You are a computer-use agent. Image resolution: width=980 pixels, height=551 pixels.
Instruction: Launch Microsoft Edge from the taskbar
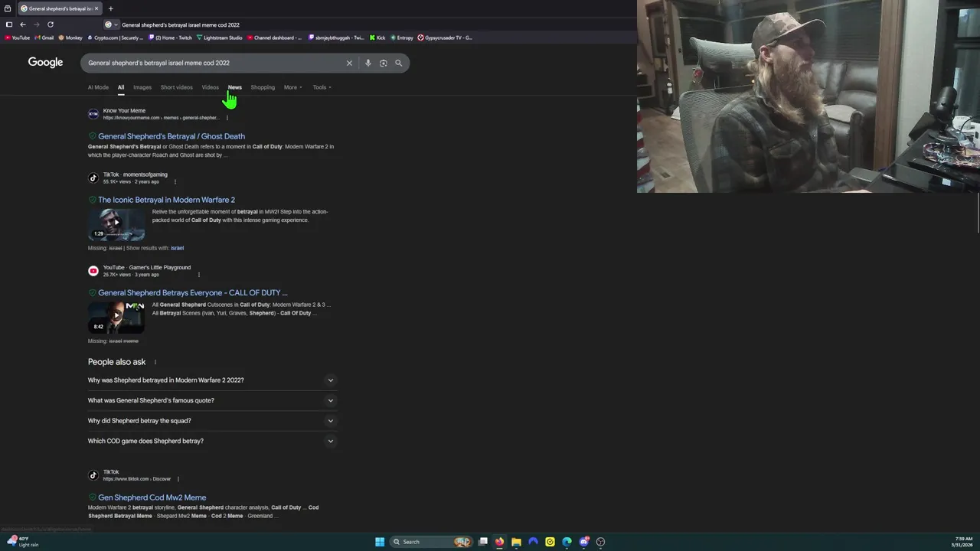click(567, 542)
